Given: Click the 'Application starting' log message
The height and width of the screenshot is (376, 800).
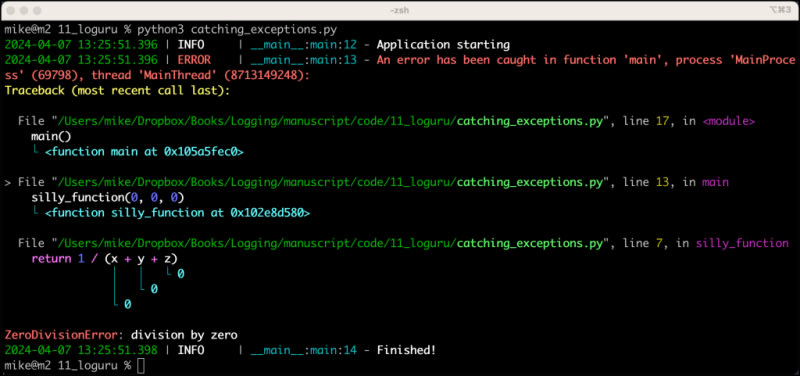Looking at the screenshot, I should (x=443, y=45).
